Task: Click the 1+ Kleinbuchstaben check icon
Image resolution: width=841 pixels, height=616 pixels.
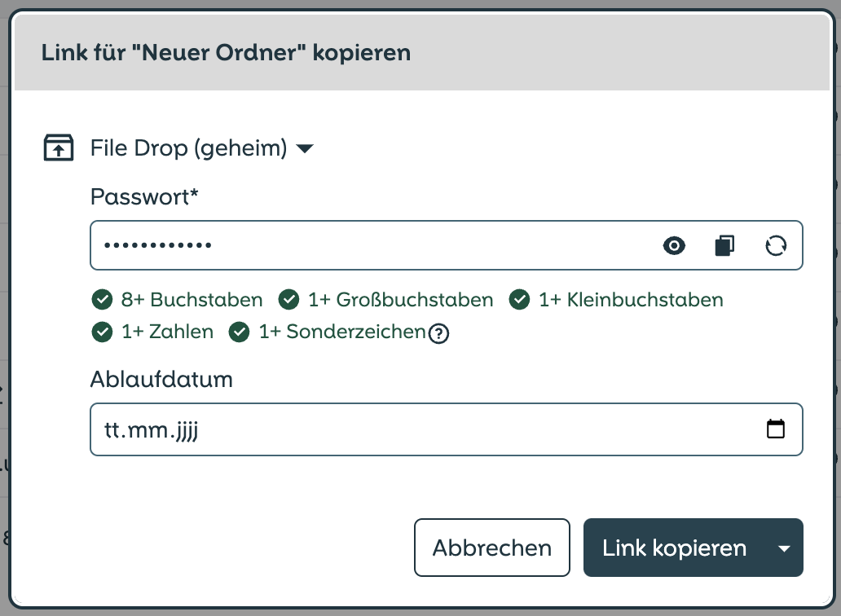Action: tap(519, 300)
